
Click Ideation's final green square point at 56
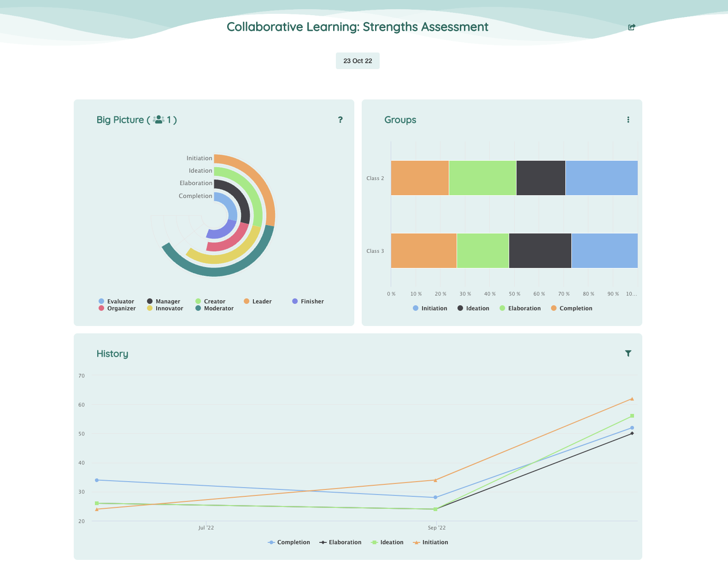point(632,416)
